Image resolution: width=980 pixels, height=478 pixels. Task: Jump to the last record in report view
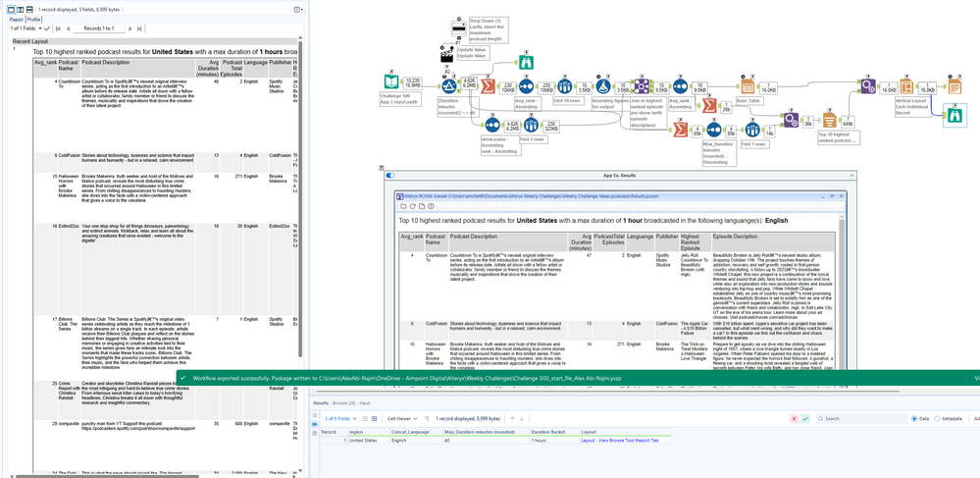138,28
